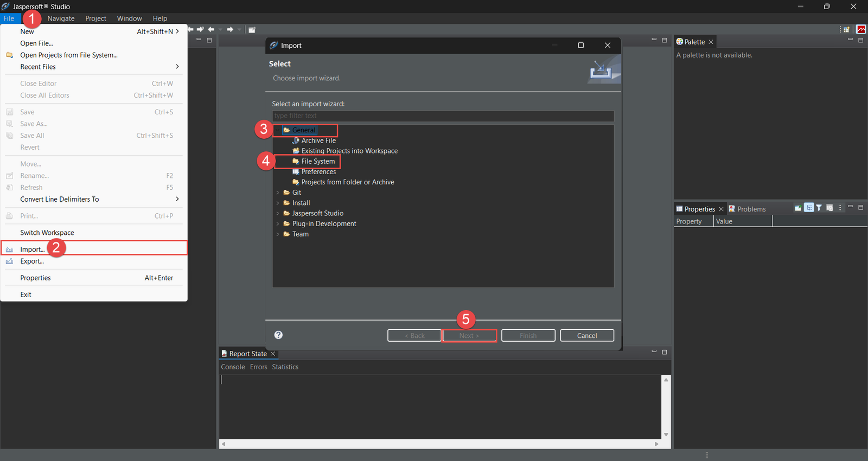Select File System import wizard
This screenshot has width=868, height=461.
(x=318, y=162)
